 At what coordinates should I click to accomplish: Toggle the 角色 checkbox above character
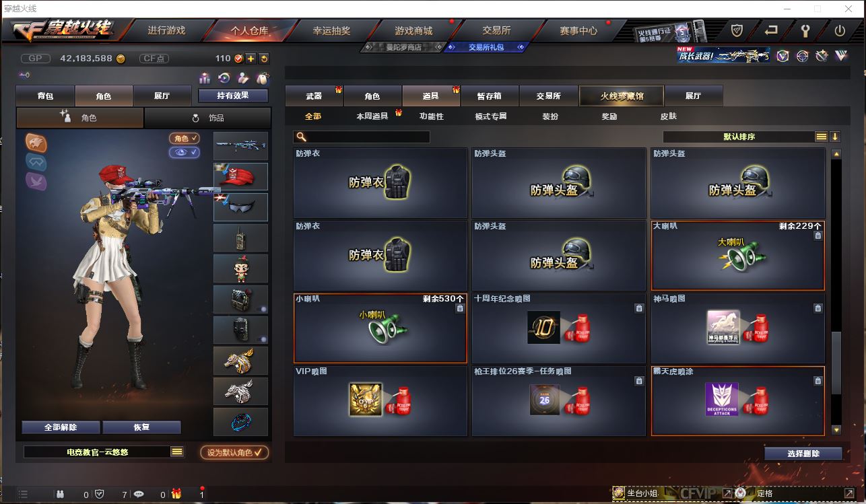click(x=185, y=139)
